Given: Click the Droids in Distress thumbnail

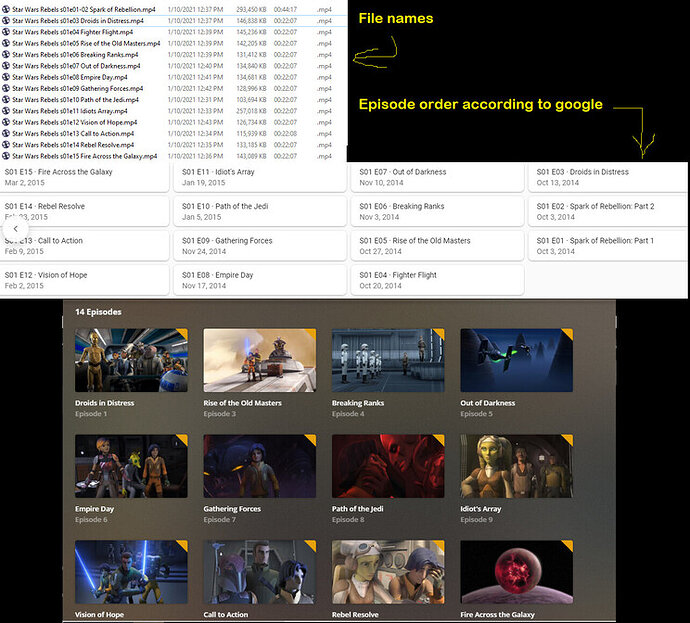Looking at the screenshot, I should point(131,360).
